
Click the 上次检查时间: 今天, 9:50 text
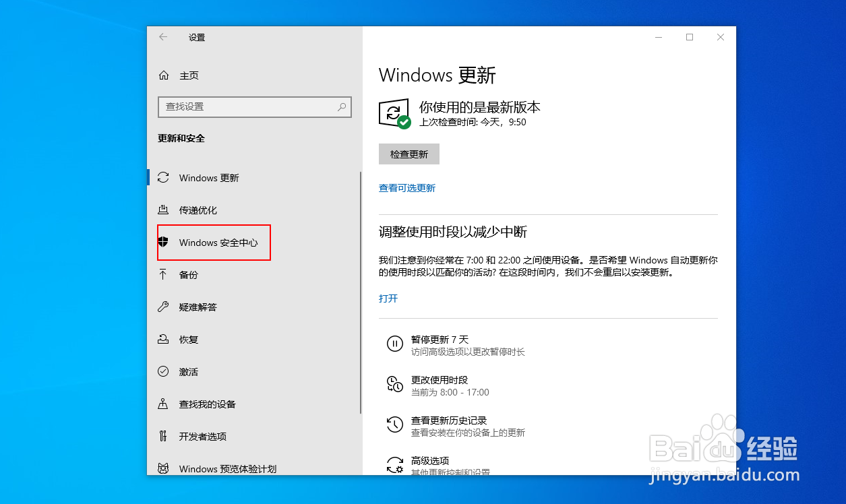pyautogui.click(x=473, y=123)
